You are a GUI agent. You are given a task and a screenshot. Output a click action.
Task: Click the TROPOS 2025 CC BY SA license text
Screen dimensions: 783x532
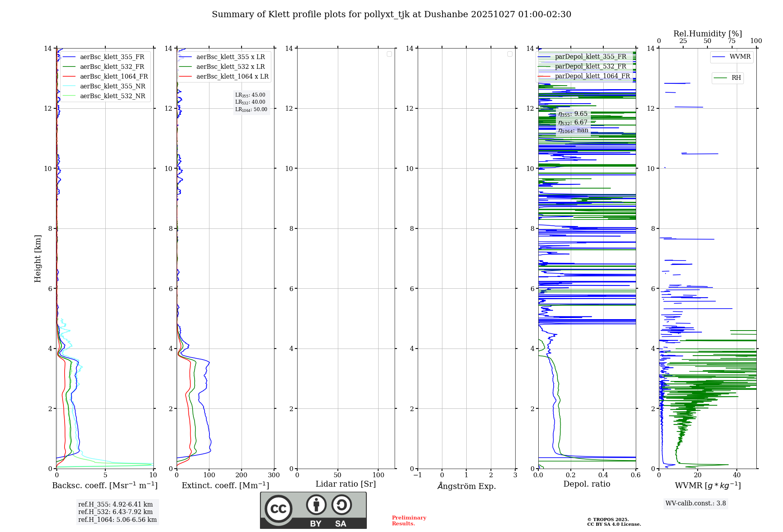coord(613,522)
